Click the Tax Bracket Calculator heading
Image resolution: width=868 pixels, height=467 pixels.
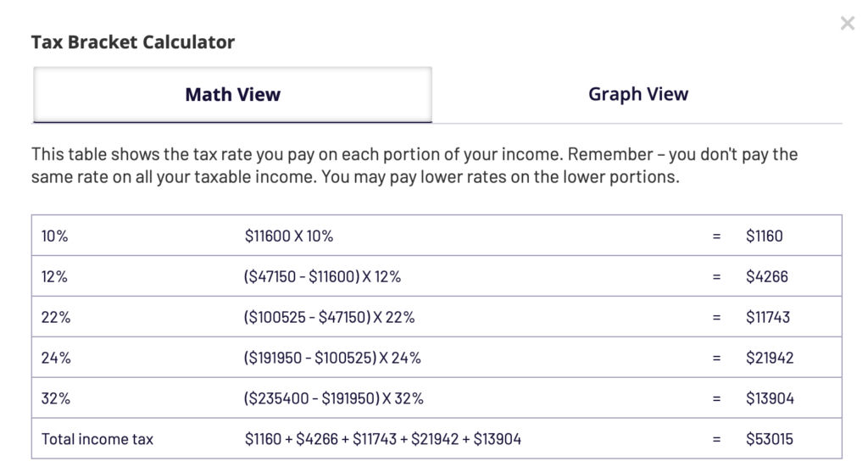pos(133,42)
